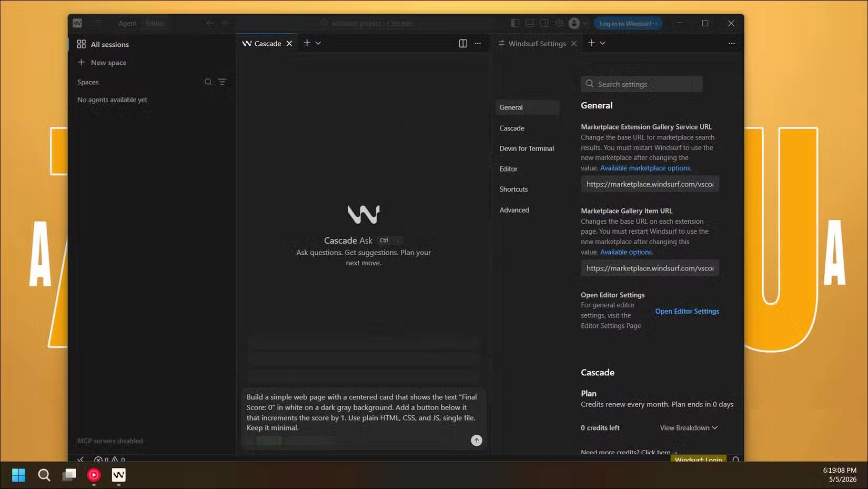Image resolution: width=868 pixels, height=489 pixels.
Task: Click the remote window icon in status bar
Action: (x=80, y=460)
